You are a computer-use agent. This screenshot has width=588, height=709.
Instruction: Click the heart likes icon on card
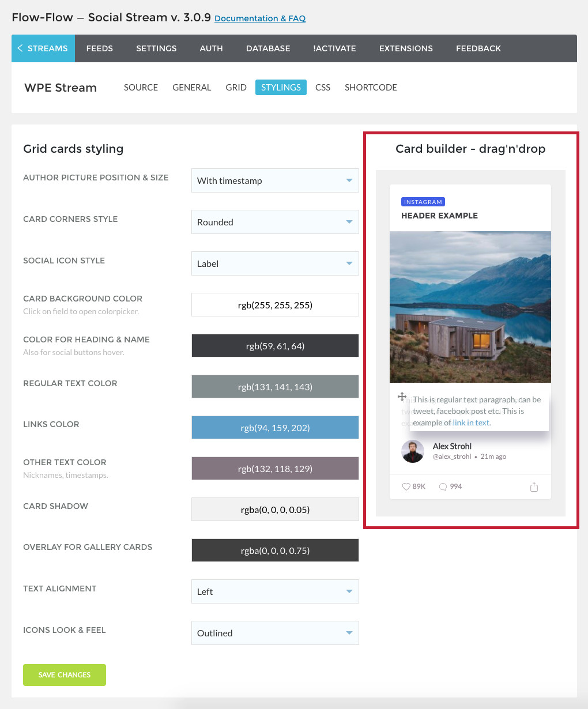click(406, 487)
